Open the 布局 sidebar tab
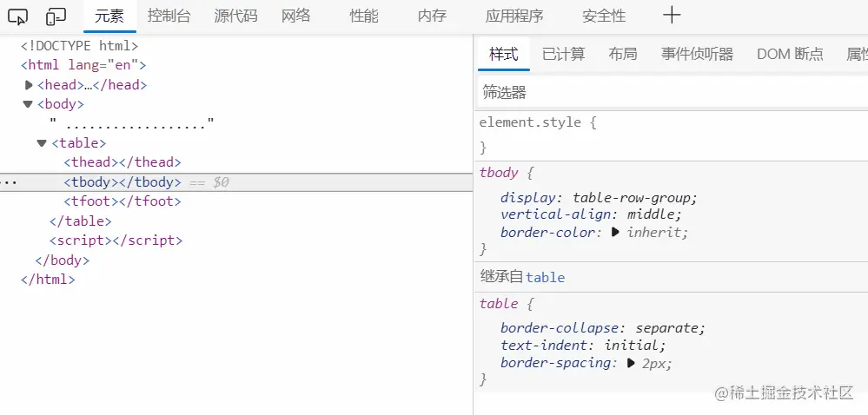Viewport: 868px width, 415px height. 623,54
